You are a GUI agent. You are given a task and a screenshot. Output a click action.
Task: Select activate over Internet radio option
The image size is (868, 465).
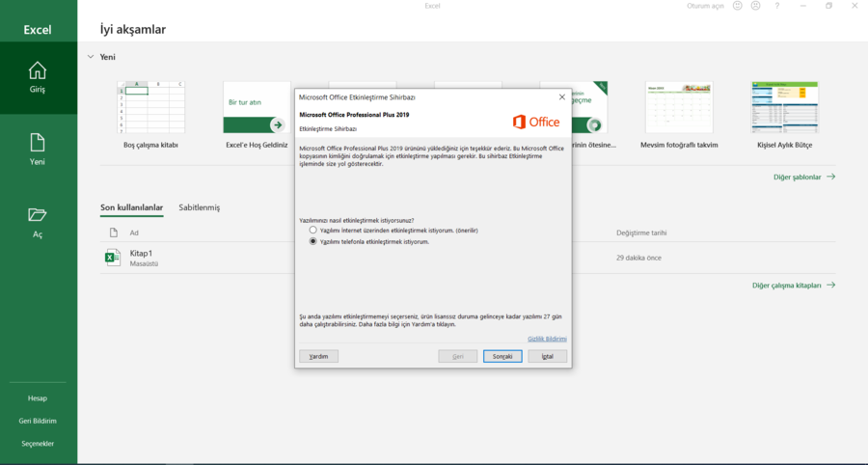tap(313, 230)
